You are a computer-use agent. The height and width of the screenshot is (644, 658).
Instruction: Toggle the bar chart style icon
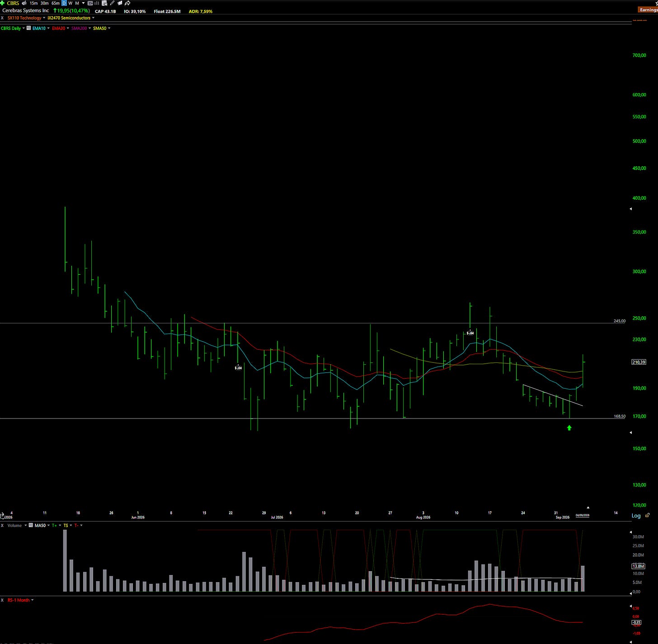(x=97, y=3)
